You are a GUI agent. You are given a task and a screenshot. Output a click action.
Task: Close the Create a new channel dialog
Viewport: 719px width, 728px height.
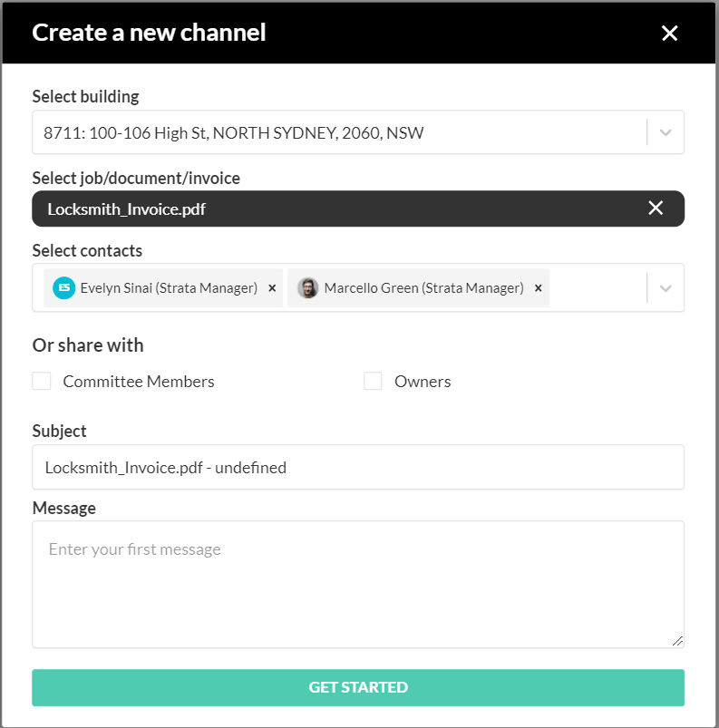[669, 34]
